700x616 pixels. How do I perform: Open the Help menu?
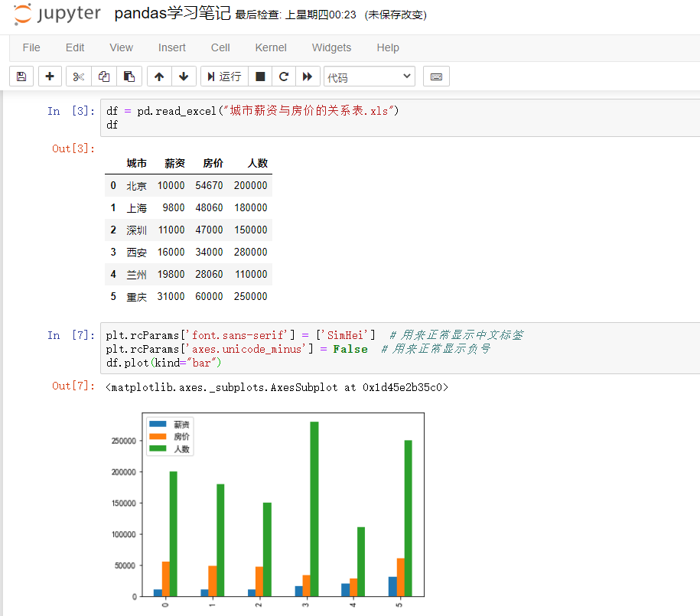pyautogui.click(x=388, y=47)
